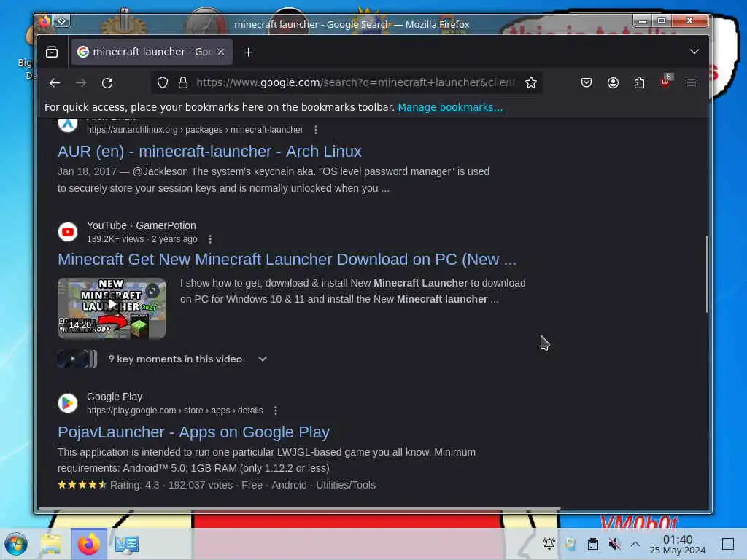747x560 pixels.
Task: Open the notifications bell tray icon
Action: pos(549,543)
